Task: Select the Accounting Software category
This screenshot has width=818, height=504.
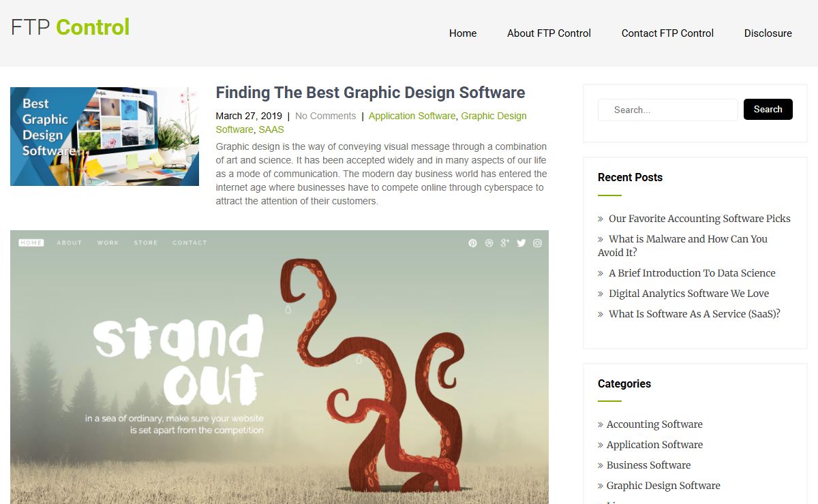Action: coord(654,424)
